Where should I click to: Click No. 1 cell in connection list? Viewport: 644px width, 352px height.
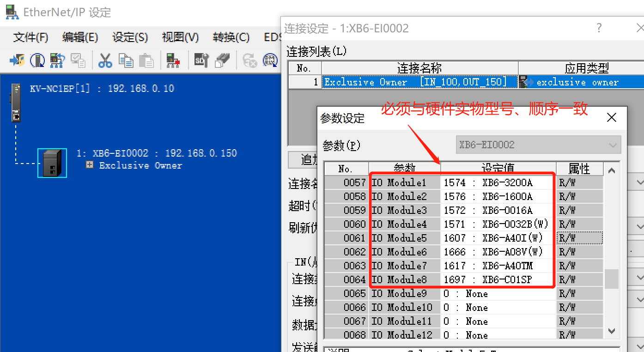point(305,82)
